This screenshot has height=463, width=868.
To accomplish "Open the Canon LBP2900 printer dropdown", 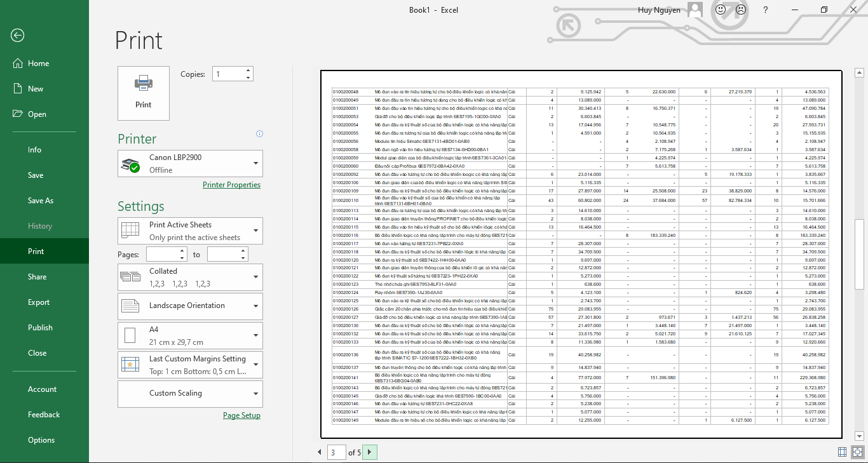I will 190,163.
